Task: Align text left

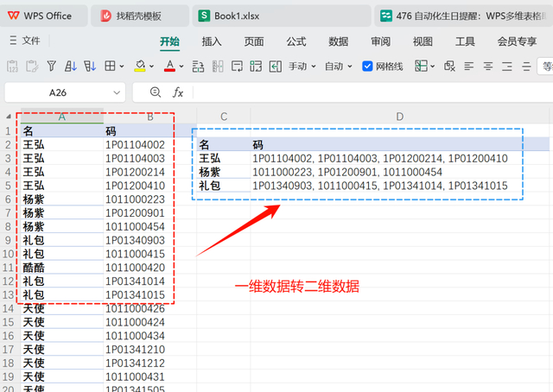Action: 468,66
